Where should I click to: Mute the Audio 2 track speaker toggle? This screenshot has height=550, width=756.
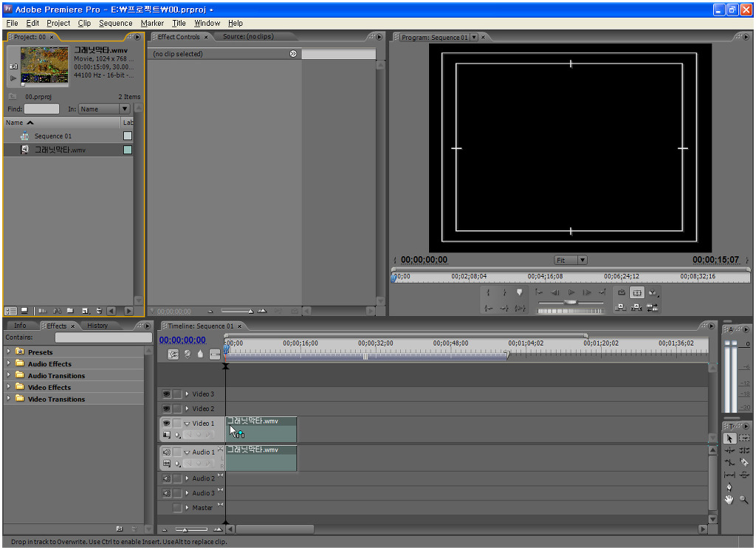[x=166, y=478]
